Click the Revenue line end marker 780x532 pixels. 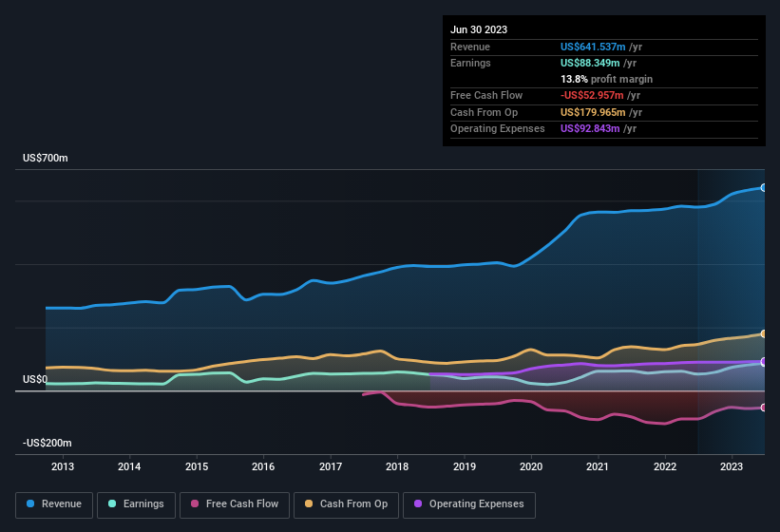coord(764,188)
